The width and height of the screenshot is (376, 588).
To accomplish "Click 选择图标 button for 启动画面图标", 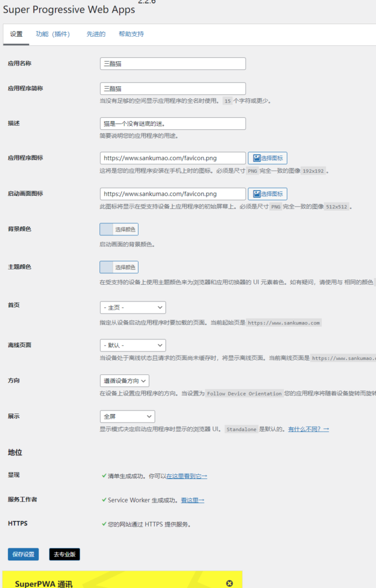I will (x=267, y=194).
